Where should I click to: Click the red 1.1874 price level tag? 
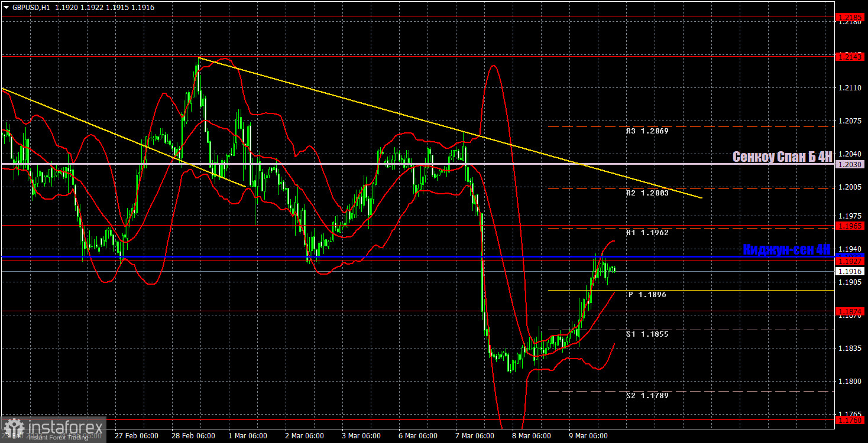[x=850, y=311]
